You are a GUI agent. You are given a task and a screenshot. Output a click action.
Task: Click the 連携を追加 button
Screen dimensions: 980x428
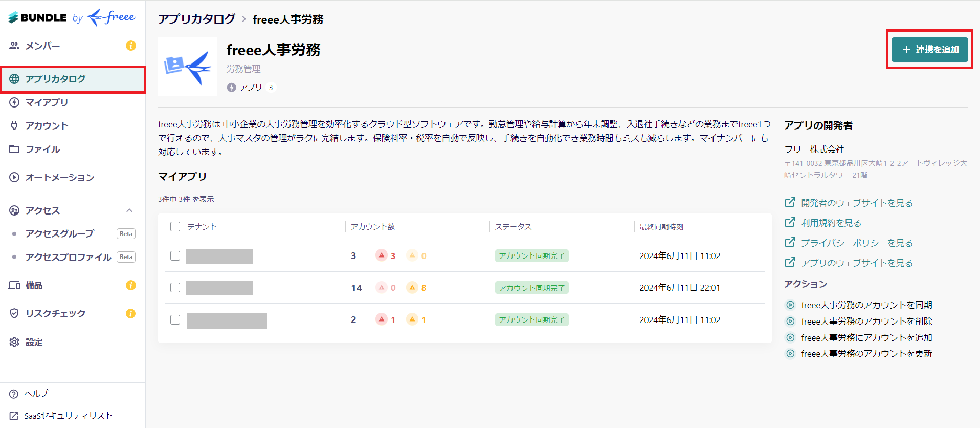(x=929, y=50)
